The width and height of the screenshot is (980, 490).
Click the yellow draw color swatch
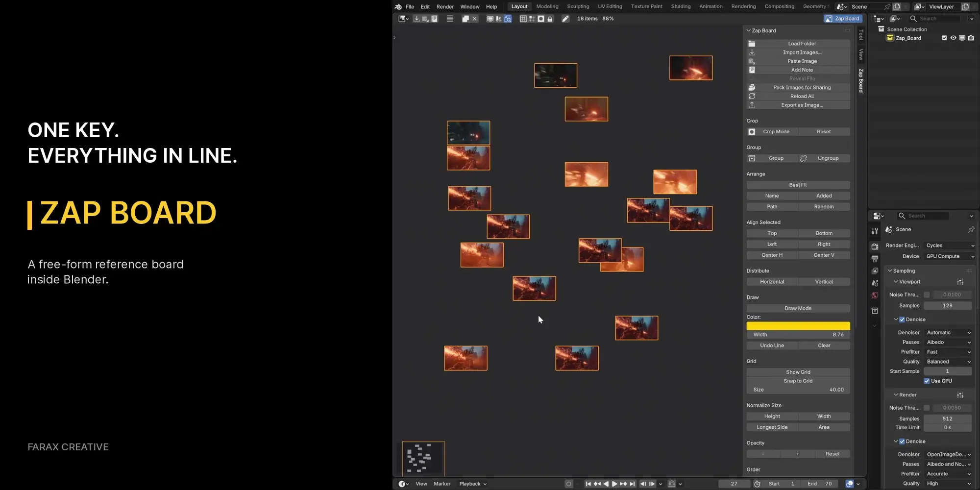pos(798,326)
